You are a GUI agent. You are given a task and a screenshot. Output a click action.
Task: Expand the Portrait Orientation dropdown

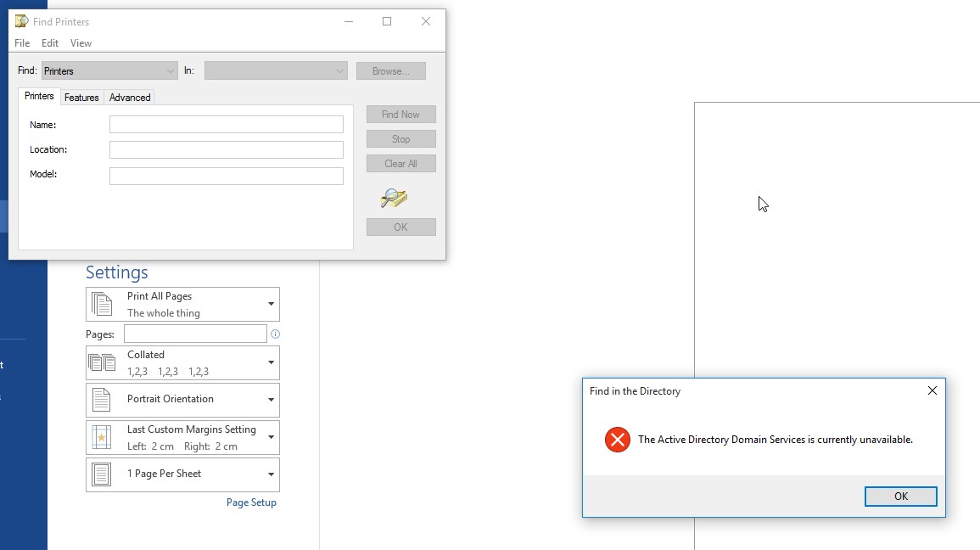(271, 400)
